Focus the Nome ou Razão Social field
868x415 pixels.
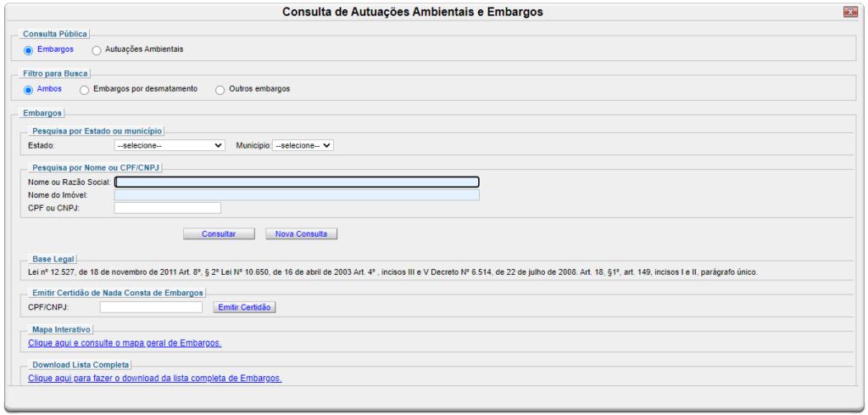pos(297,182)
